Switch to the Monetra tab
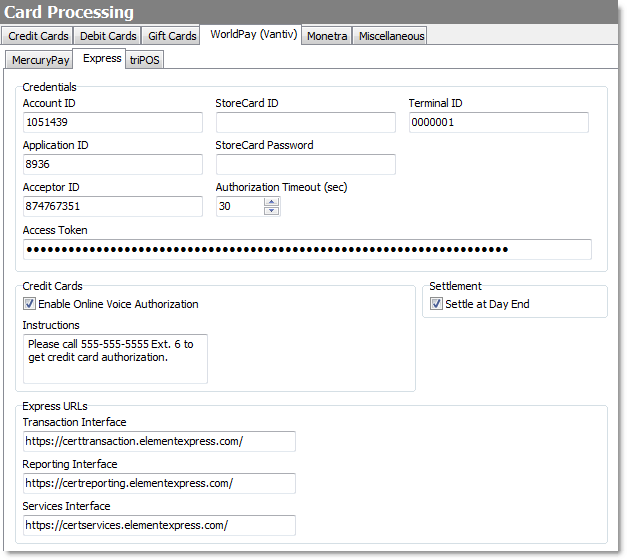Image resolution: width=627 pixels, height=560 pixels. [327, 36]
